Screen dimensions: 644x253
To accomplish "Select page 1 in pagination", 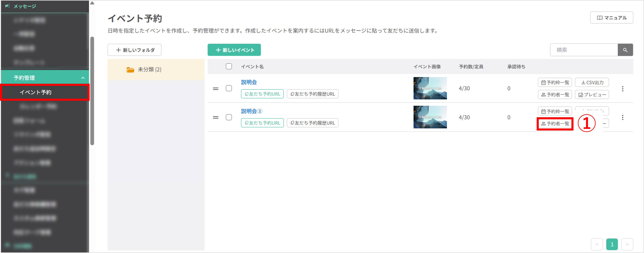I will (x=612, y=244).
